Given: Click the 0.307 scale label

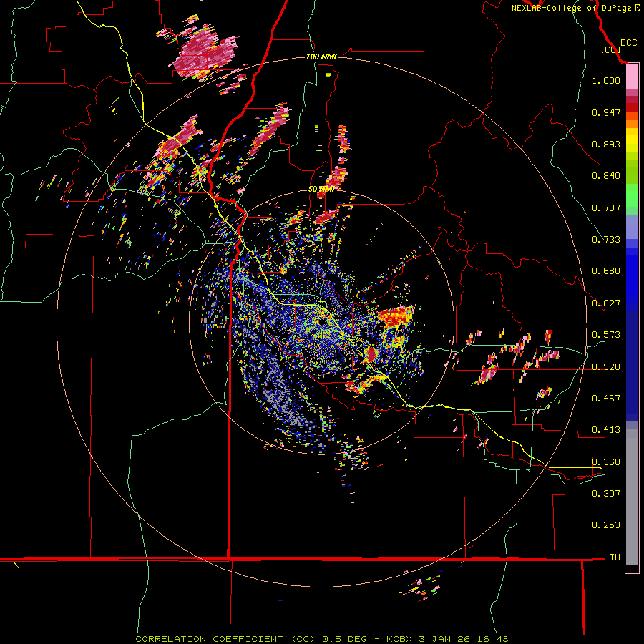Looking at the screenshot, I should [606, 494].
